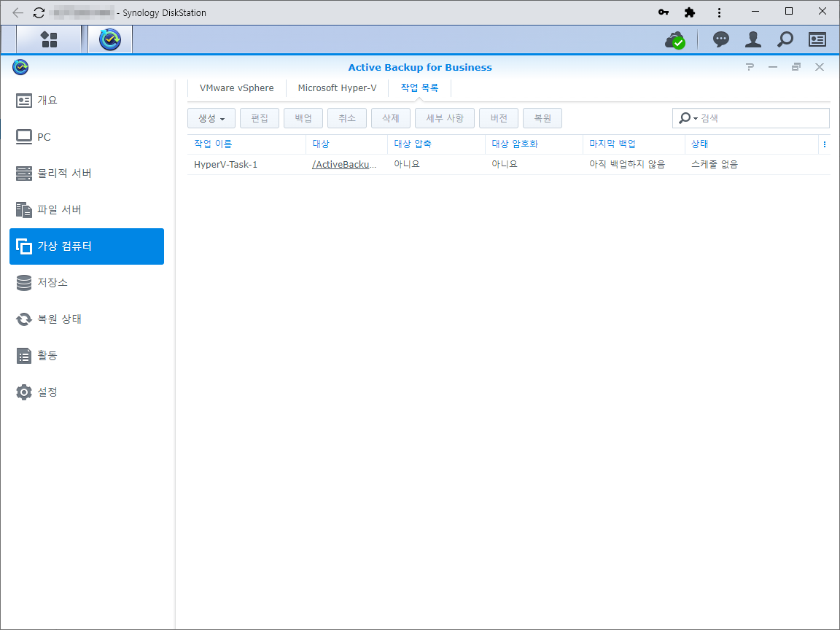Open the 파일 서버 section
The image size is (840, 630).
click(87, 209)
